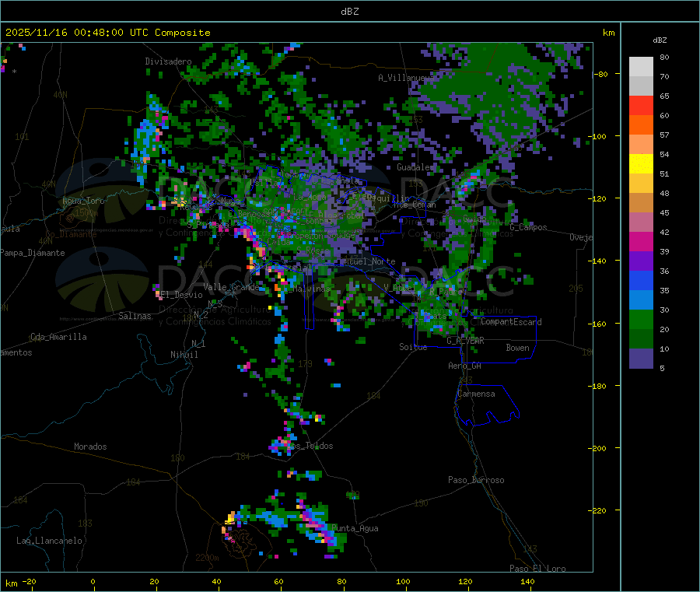The height and width of the screenshot is (592, 700).
Task: Click the Carmensa map label
Action: tap(476, 394)
